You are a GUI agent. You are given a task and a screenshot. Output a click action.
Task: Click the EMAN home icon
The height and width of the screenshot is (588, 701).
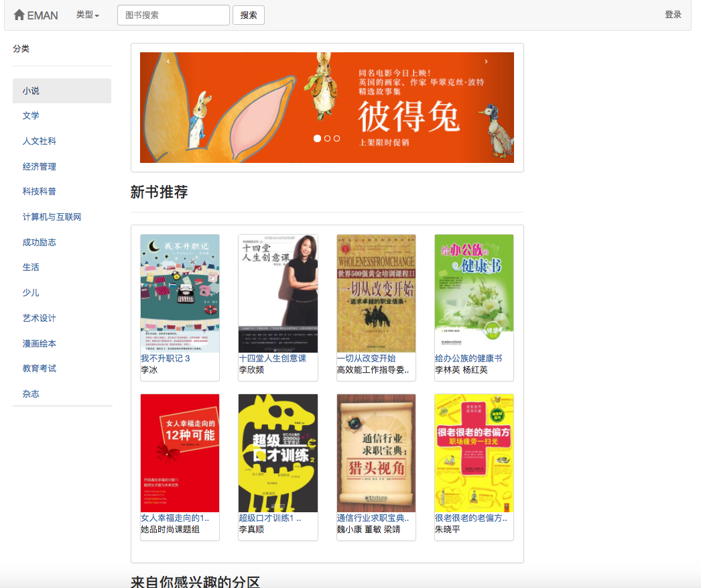click(19, 15)
